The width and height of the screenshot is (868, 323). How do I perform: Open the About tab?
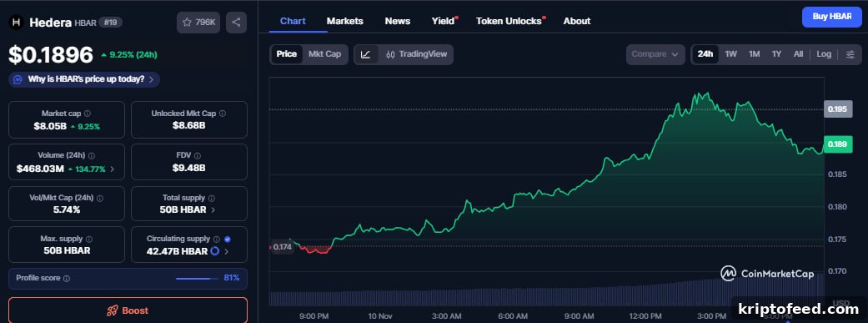click(577, 21)
